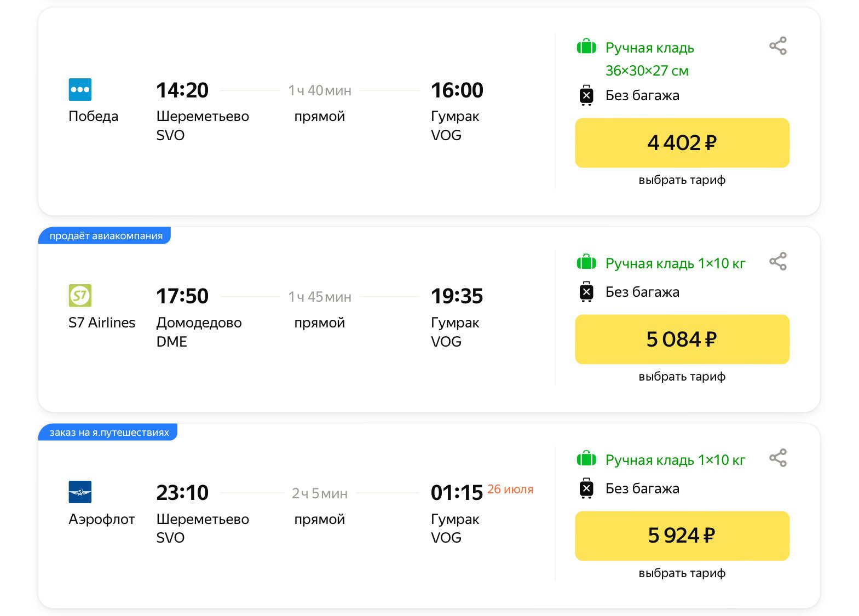The height and width of the screenshot is (616, 859).
Task: Select the 4 402 ₽ Pobeda fare
Action: pos(682,143)
